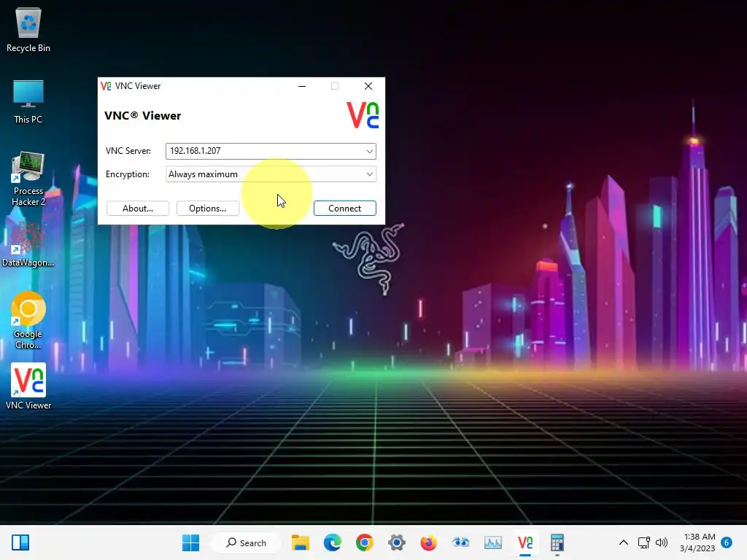
Task: Open the Options... dialog button
Action: point(207,209)
